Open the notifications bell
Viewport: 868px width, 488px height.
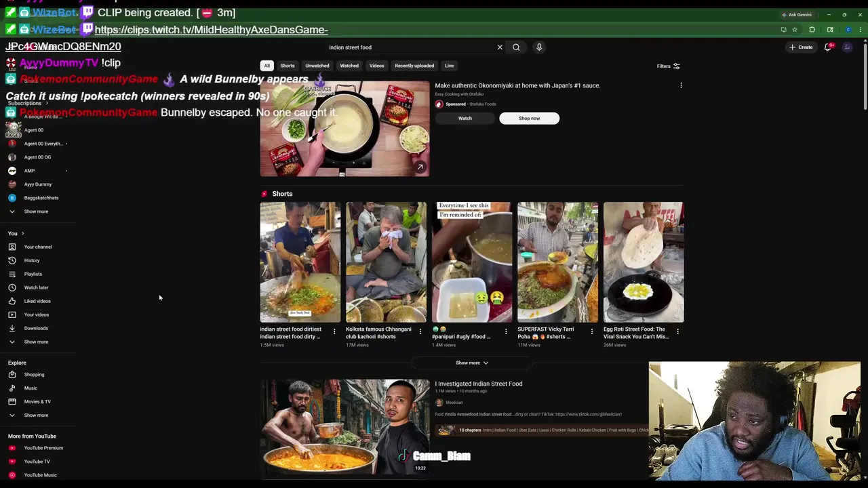[828, 47]
